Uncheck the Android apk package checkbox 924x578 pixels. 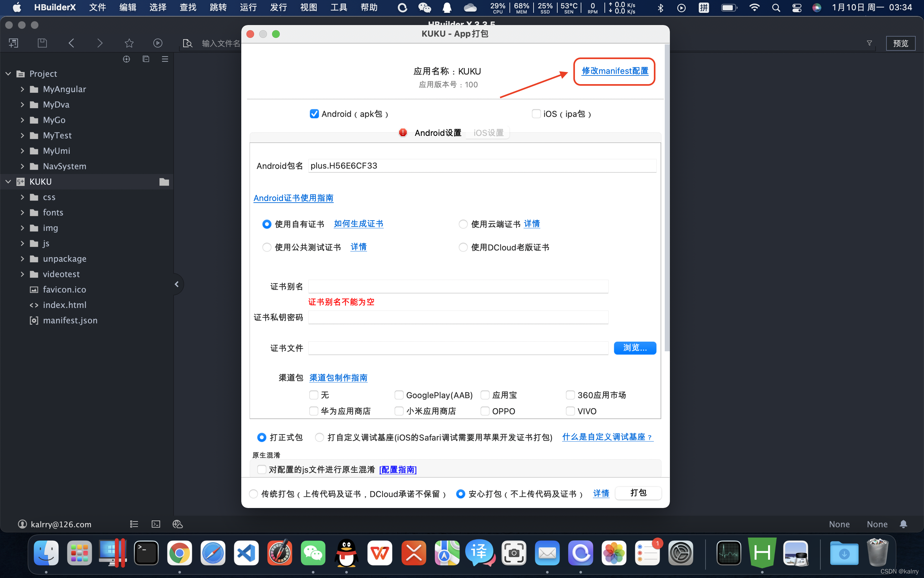[314, 114]
